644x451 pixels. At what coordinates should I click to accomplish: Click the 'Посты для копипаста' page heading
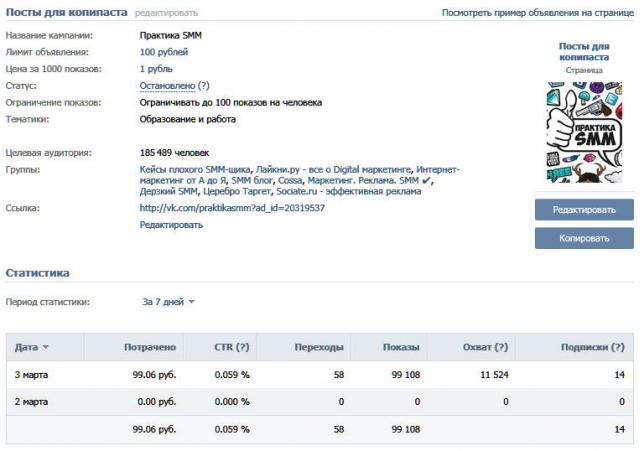coord(67,13)
